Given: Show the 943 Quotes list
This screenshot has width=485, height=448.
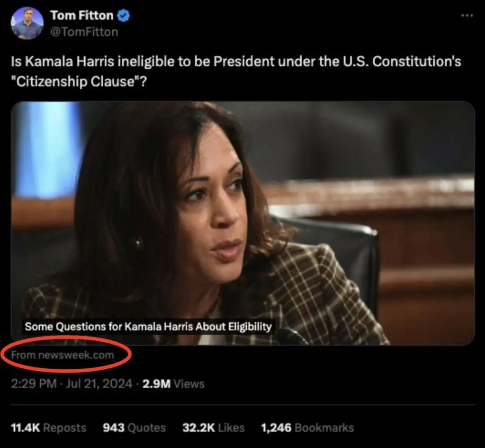Looking at the screenshot, I should (x=134, y=428).
